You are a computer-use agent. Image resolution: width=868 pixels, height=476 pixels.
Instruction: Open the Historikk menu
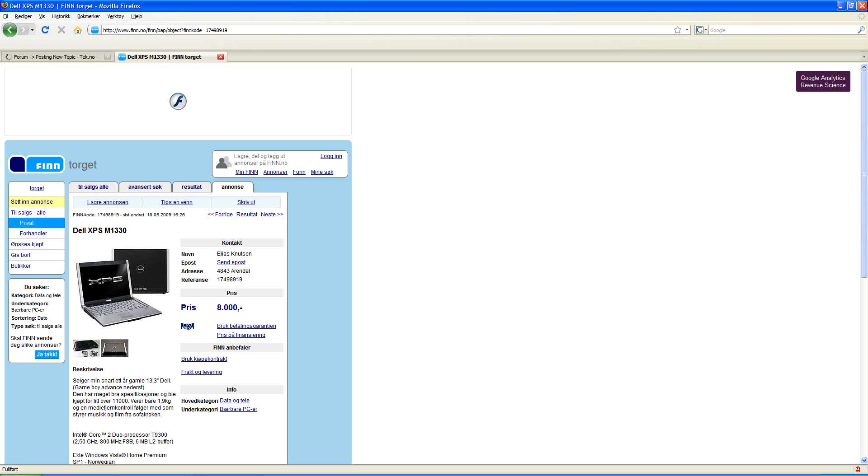pos(61,16)
